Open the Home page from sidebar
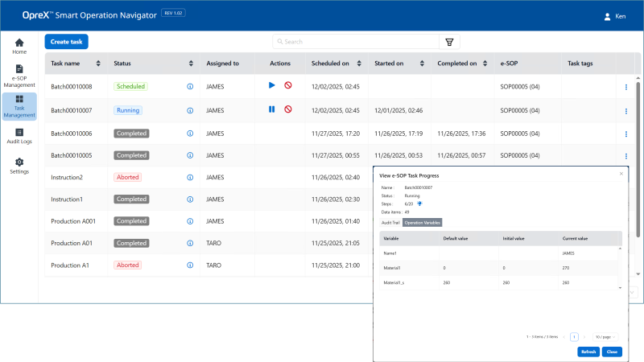 (x=19, y=46)
